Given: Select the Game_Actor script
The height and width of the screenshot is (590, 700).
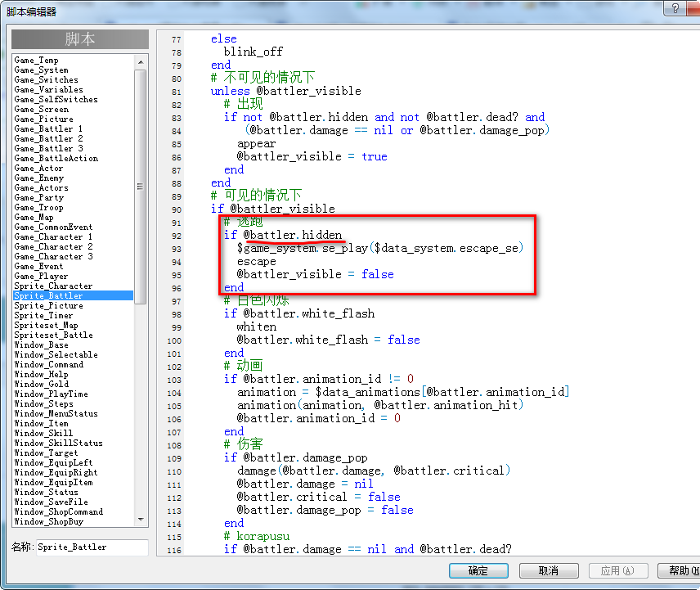Looking at the screenshot, I should point(38,168).
